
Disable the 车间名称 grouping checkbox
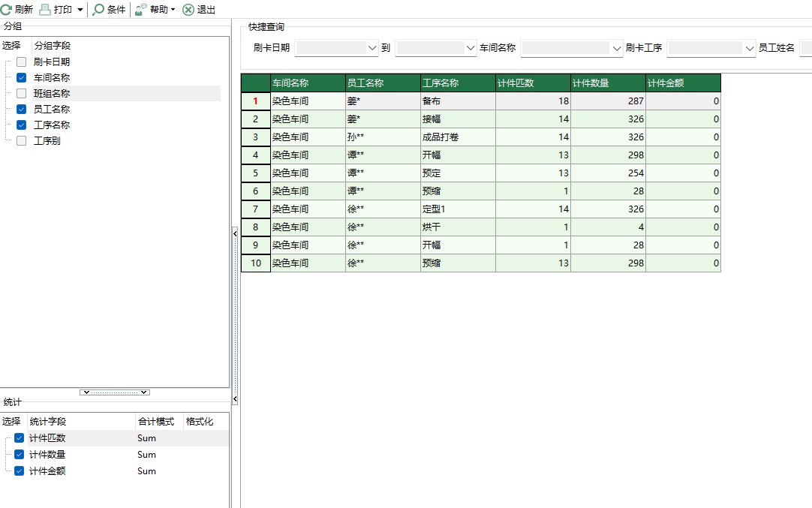[20, 77]
